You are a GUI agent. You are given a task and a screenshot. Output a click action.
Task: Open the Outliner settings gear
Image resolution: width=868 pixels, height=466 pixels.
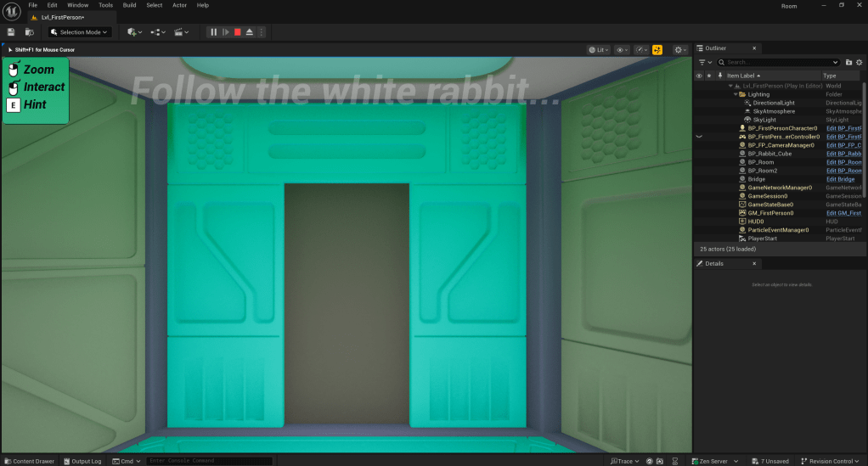(860, 62)
